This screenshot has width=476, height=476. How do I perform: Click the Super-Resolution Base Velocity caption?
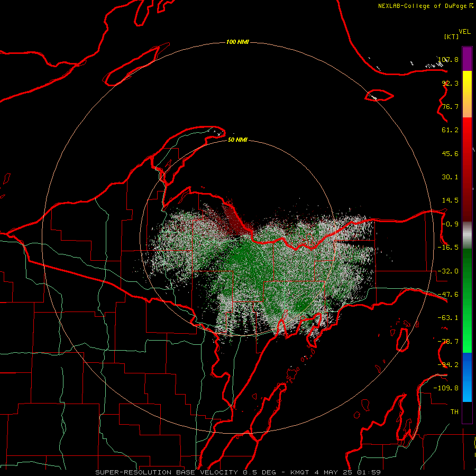pos(237,472)
